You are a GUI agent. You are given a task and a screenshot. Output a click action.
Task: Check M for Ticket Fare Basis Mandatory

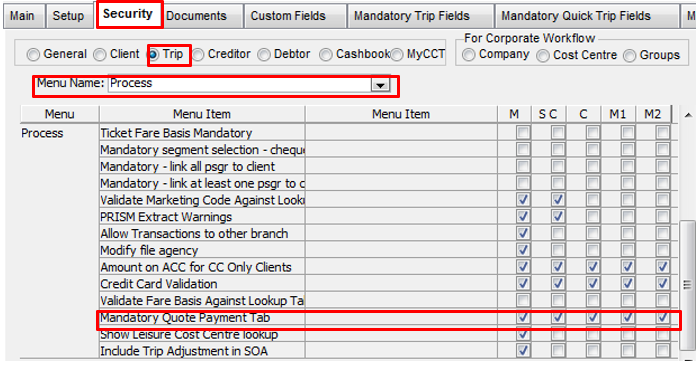pos(523,133)
